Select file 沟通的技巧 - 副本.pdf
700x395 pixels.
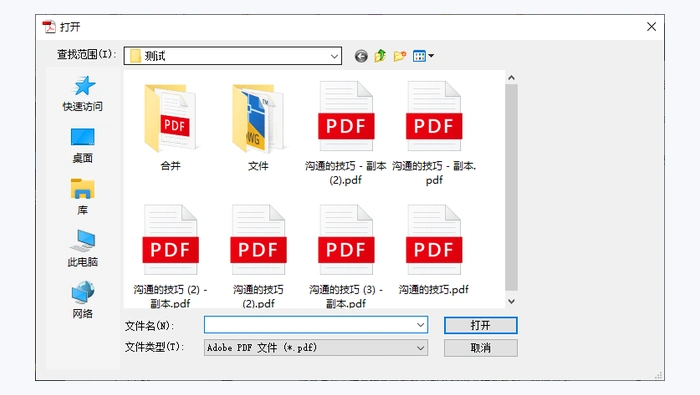click(x=434, y=133)
